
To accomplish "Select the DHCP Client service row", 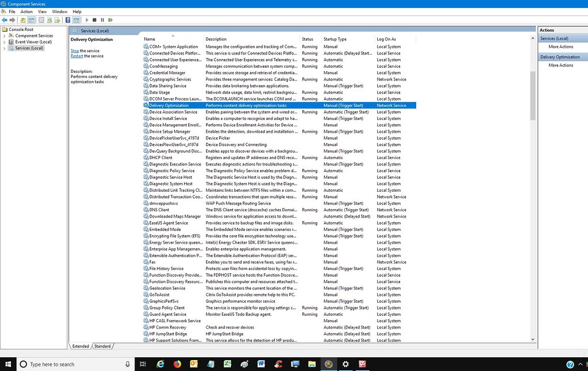I will [x=161, y=158].
